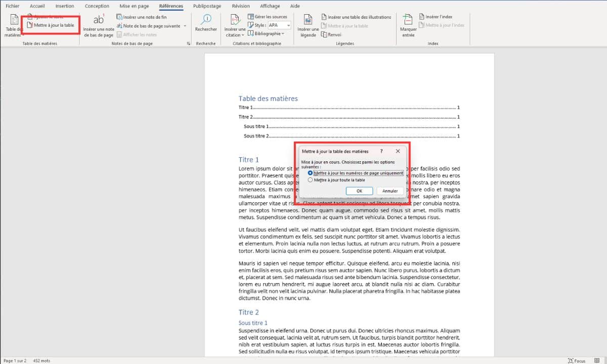Click Gérer les sources
The image size is (607, 364).
click(267, 17)
